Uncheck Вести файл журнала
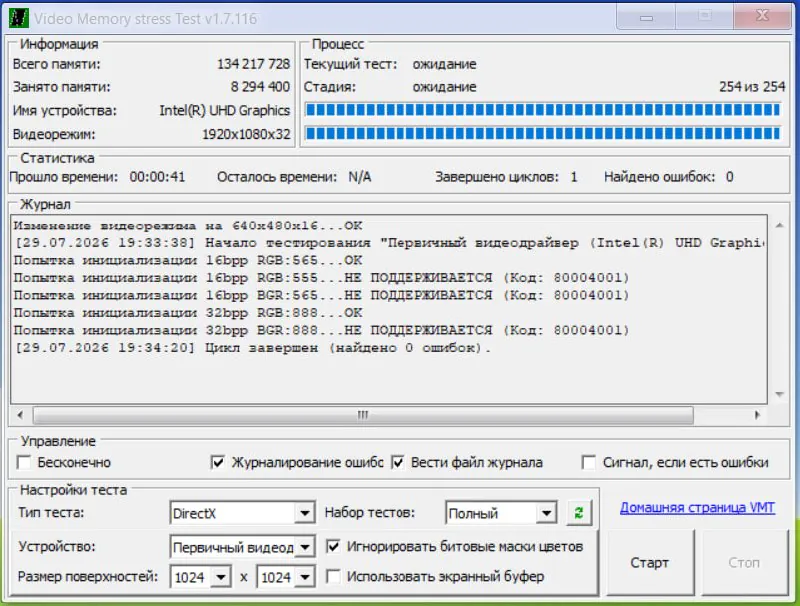Viewport: 800px width, 606px height. [x=397, y=462]
